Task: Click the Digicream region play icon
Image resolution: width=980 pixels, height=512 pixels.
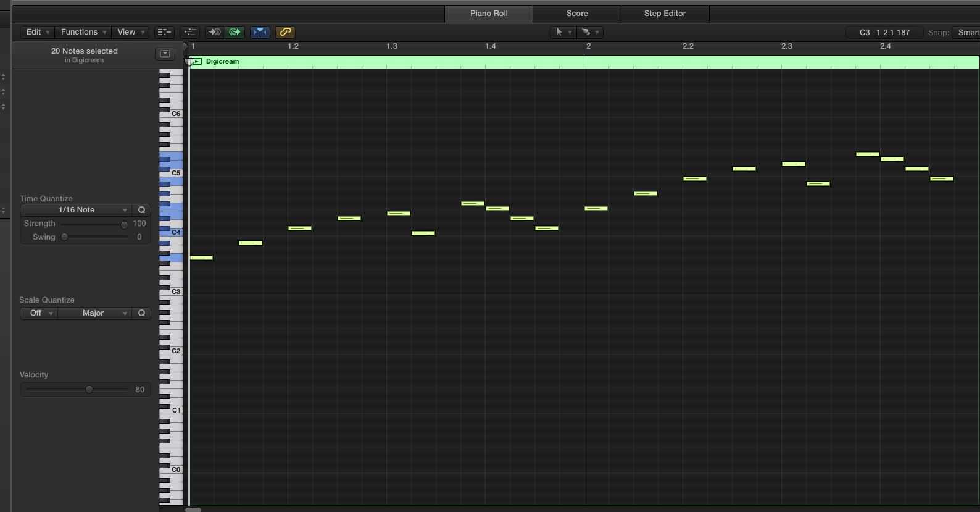Action: tap(197, 61)
